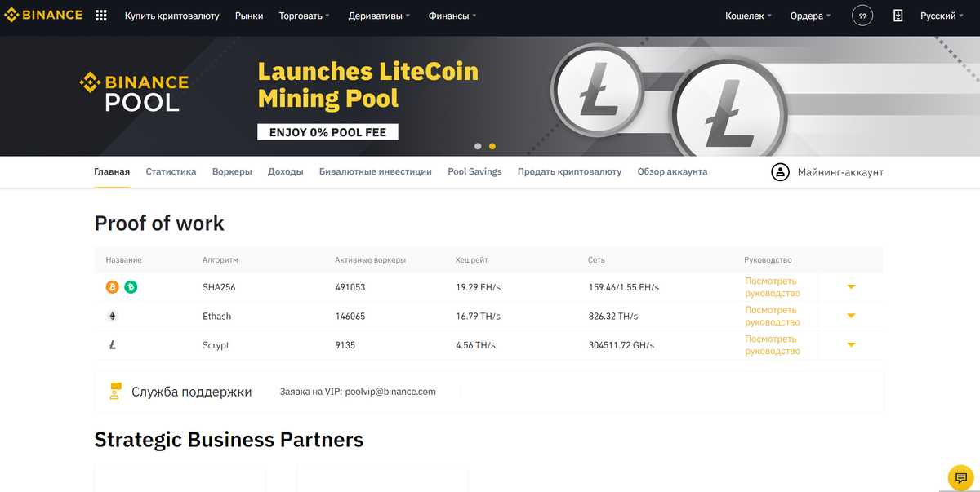Click the Название column header
The width and height of the screenshot is (980, 492).
click(124, 259)
